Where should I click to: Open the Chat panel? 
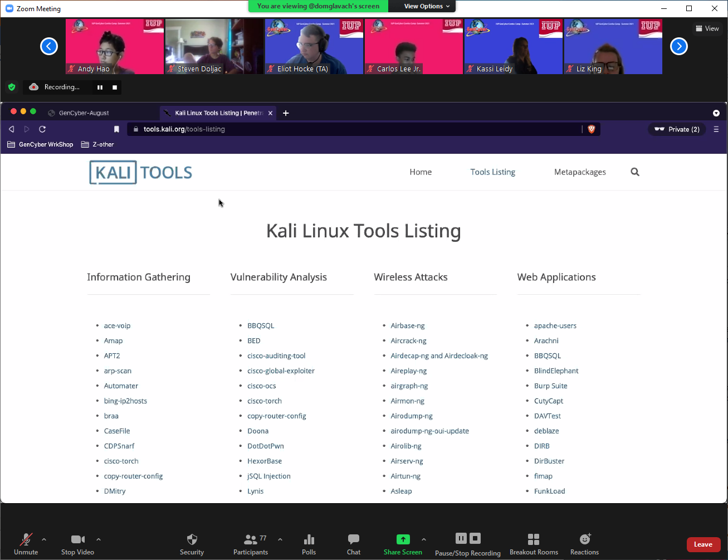click(354, 544)
